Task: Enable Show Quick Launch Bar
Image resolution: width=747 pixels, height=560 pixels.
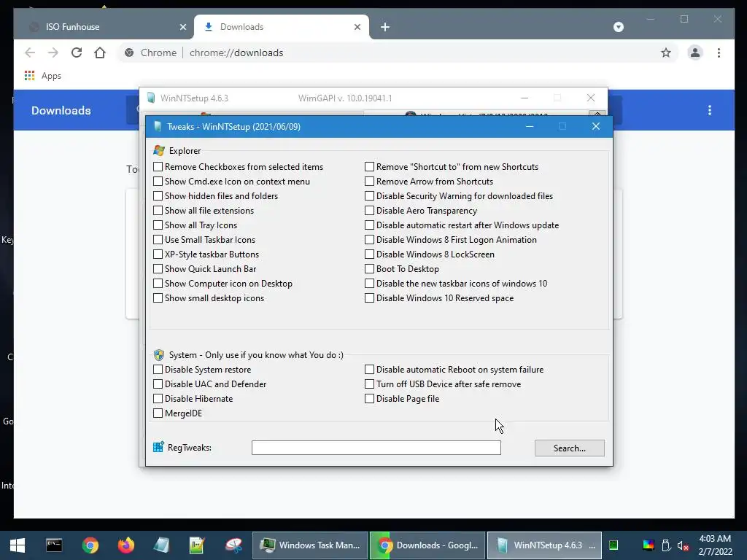Action: click(x=204, y=269)
